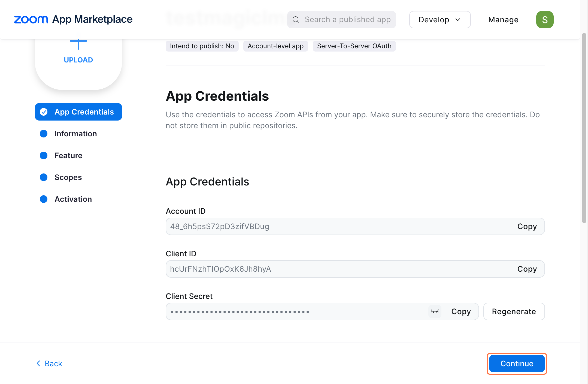This screenshot has height=384, width=588.
Task: Click the Intend to publish: No tag
Action: 202,46
